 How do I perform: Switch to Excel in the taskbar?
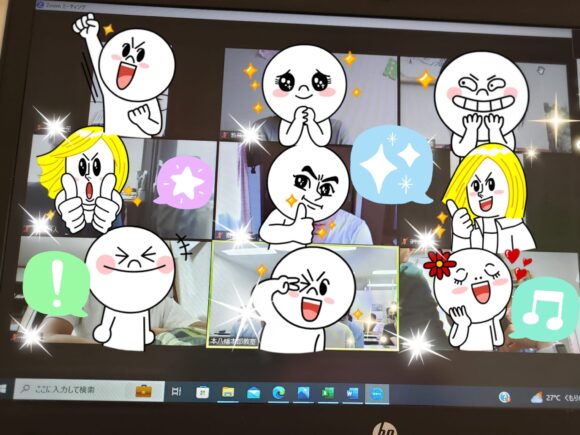coord(328,393)
